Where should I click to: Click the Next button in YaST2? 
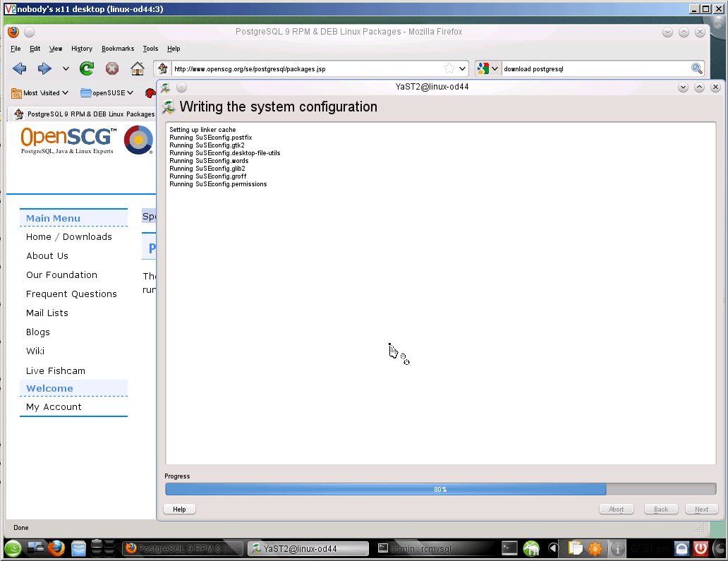(x=701, y=509)
